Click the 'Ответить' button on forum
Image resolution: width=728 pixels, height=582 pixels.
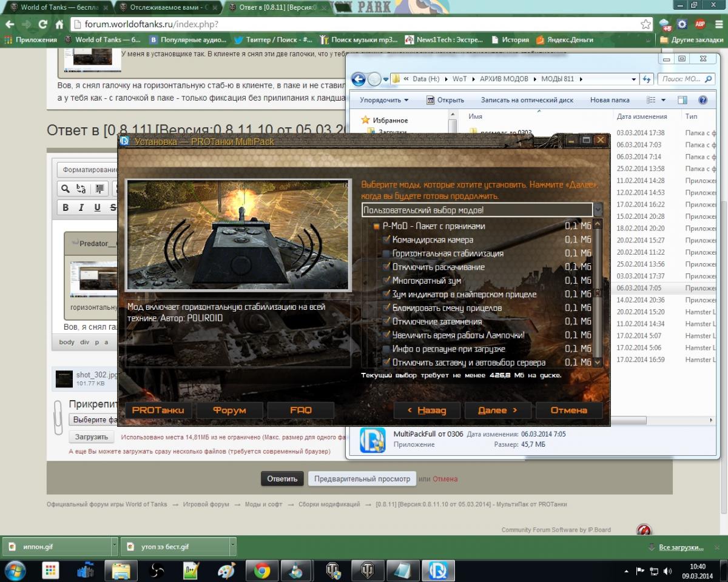(282, 478)
